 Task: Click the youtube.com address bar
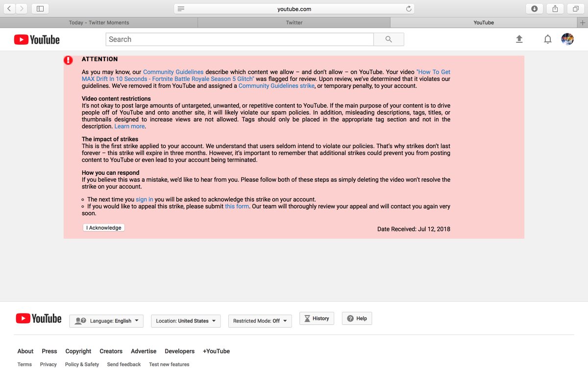point(294,9)
